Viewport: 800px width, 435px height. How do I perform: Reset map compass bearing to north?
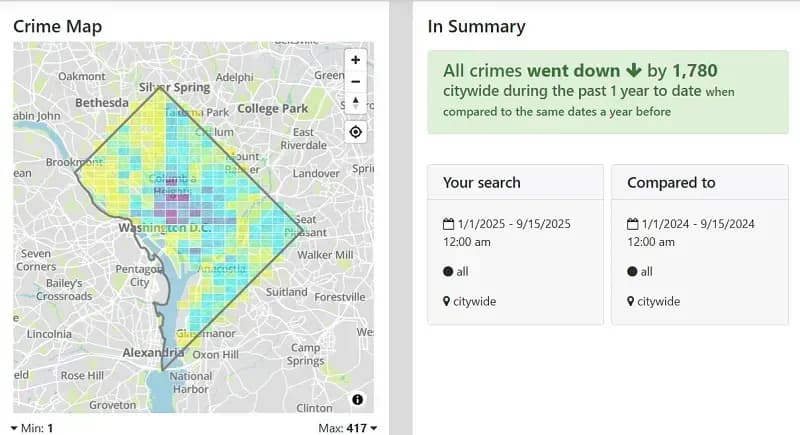(356, 103)
